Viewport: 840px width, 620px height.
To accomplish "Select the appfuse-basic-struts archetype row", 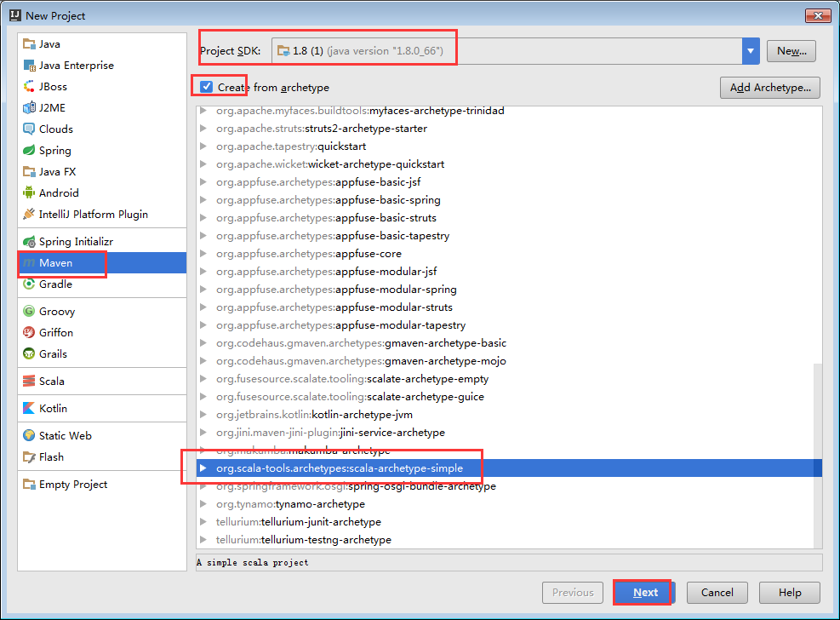I will tap(509, 218).
